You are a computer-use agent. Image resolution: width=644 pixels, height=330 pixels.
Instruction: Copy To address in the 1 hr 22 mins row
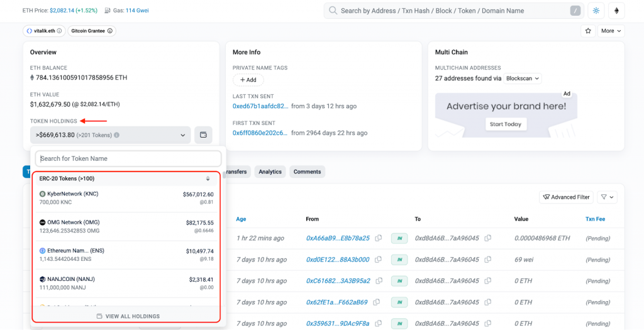488,238
